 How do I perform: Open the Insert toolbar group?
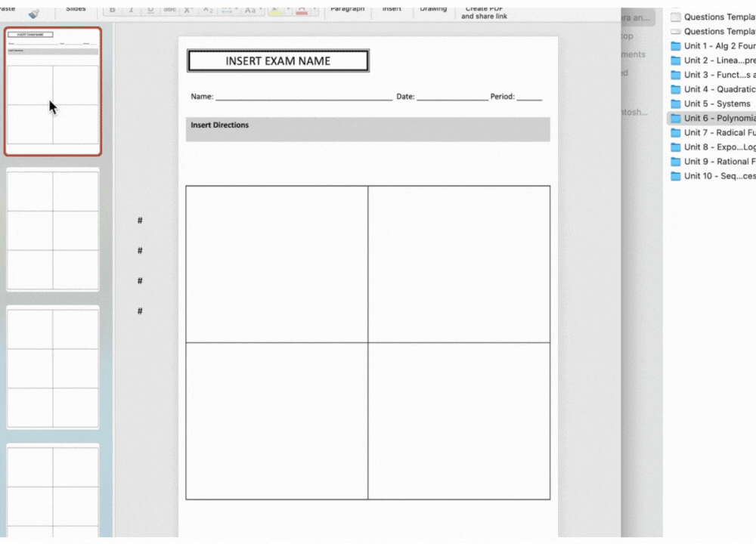pos(392,9)
